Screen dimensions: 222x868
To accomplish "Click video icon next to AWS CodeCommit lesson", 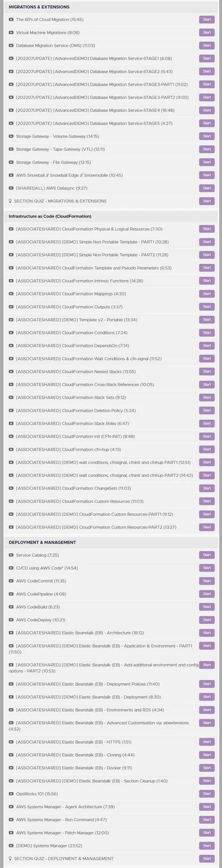I will [11, 581].
